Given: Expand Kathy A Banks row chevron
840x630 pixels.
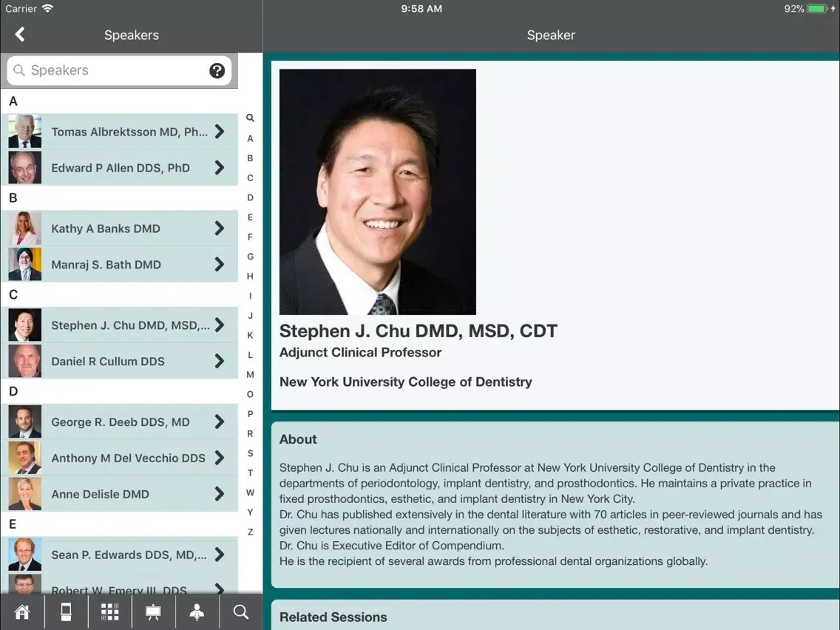Looking at the screenshot, I should (x=220, y=228).
